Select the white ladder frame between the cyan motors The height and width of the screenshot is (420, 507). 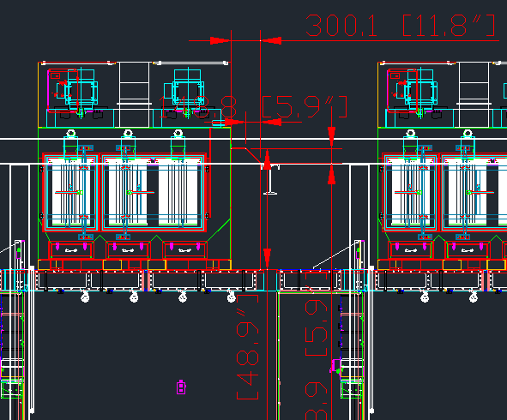[134, 94]
